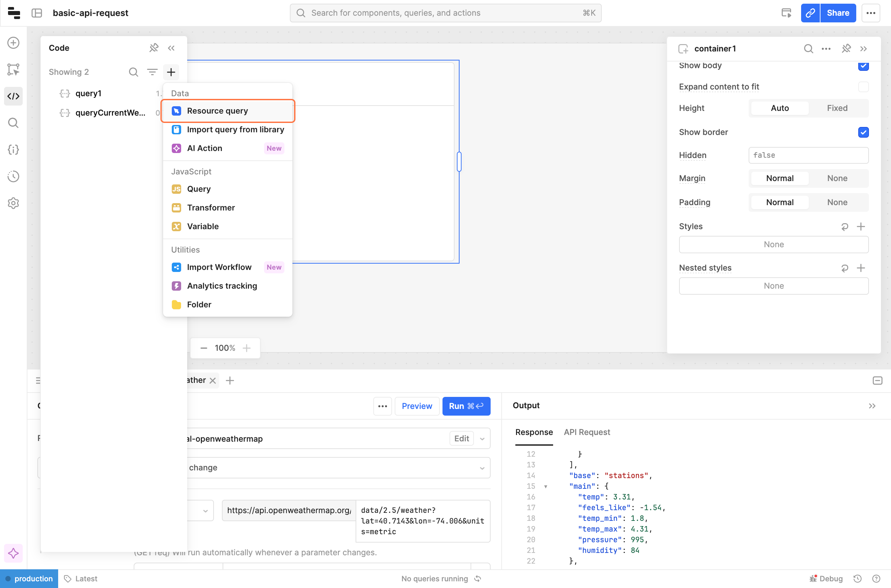
Task: Click the Hidden value input field
Action: [808, 155]
